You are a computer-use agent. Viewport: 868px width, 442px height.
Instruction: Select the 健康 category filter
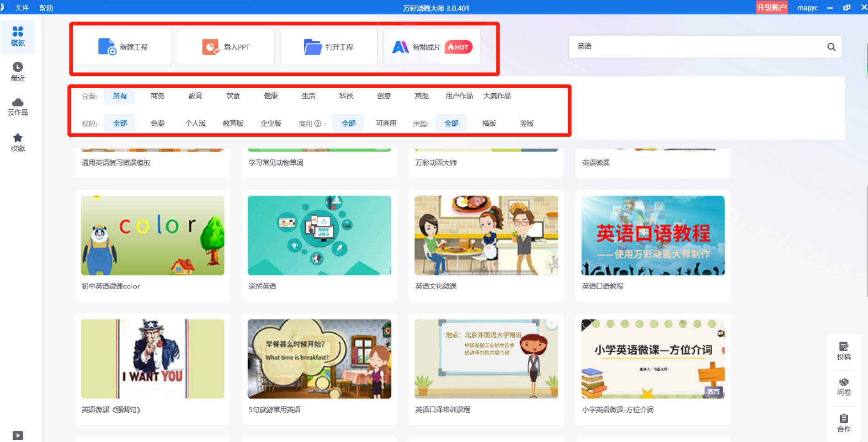coord(271,96)
